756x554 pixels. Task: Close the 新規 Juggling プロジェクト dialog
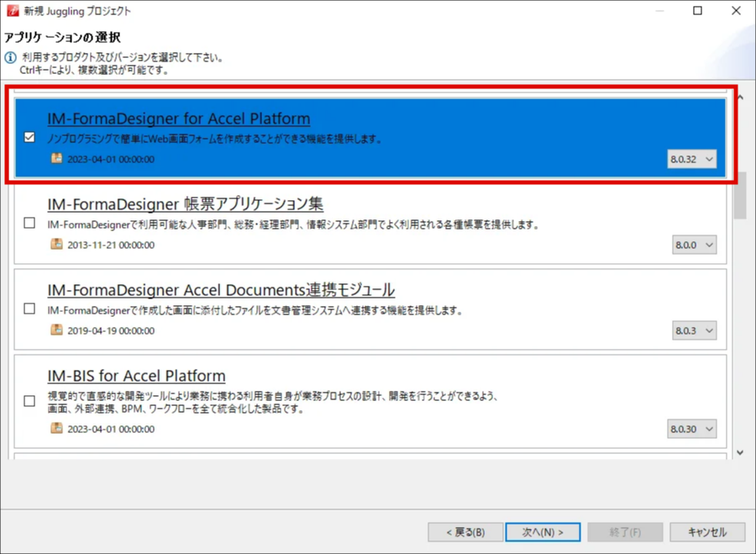pyautogui.click(x=736, y=10)
